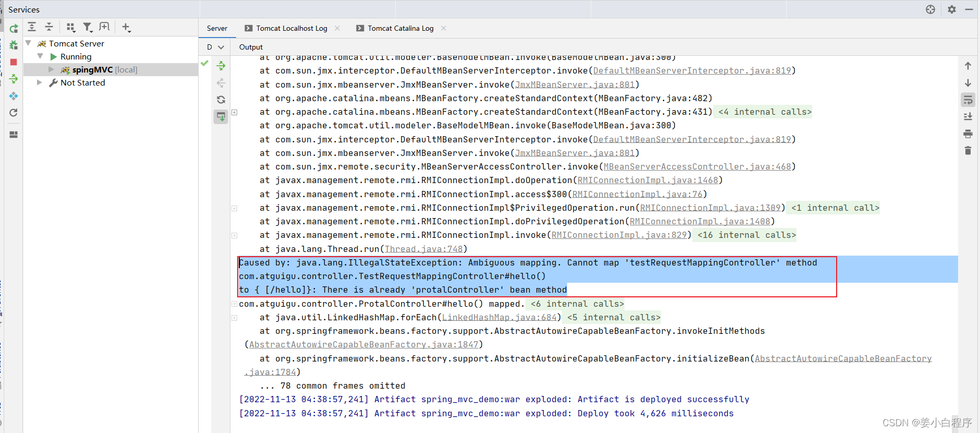Click Deploy All icon in left sidebar

click(14, 79)
